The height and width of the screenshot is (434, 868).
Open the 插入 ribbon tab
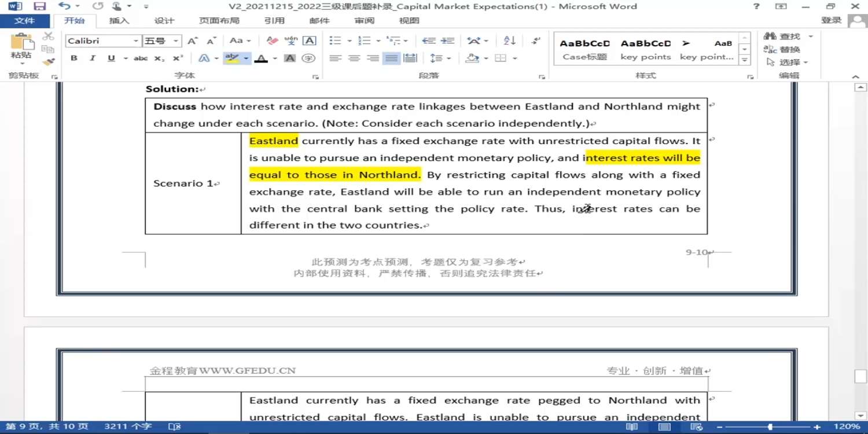(119, 21)
